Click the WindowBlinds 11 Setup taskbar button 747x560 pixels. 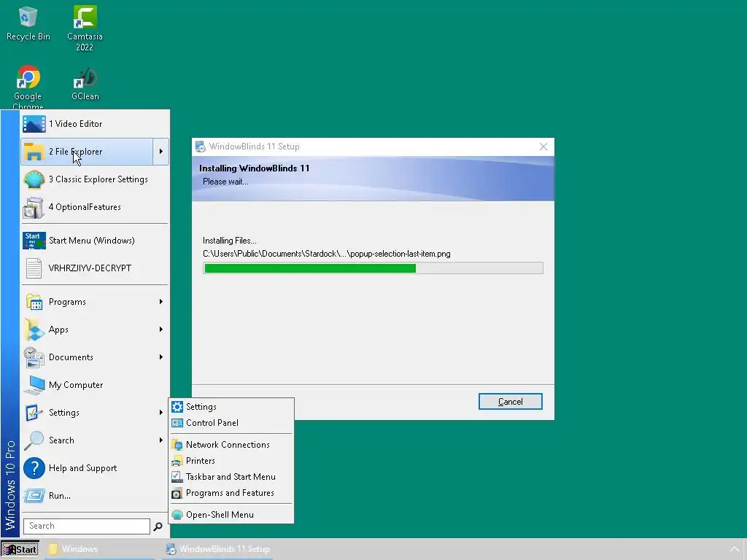217,549
